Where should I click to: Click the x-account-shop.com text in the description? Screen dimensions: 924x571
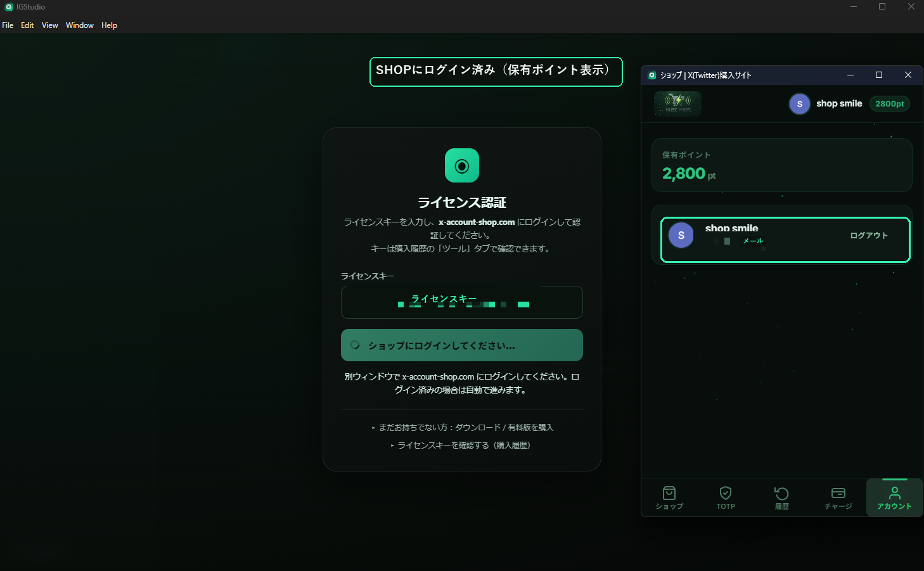pos(477,222)
